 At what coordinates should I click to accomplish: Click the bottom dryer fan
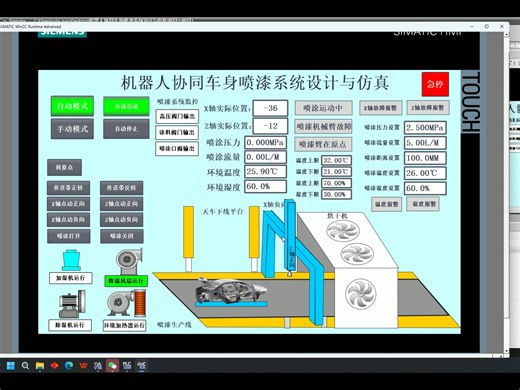click(361, 295)
